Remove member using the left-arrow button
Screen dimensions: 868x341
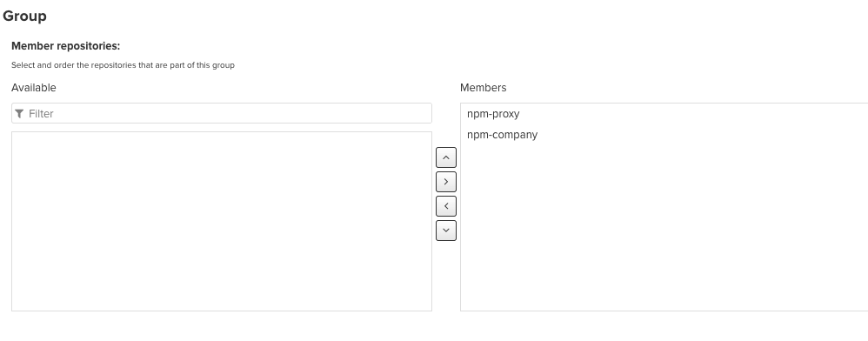(445, 206)
